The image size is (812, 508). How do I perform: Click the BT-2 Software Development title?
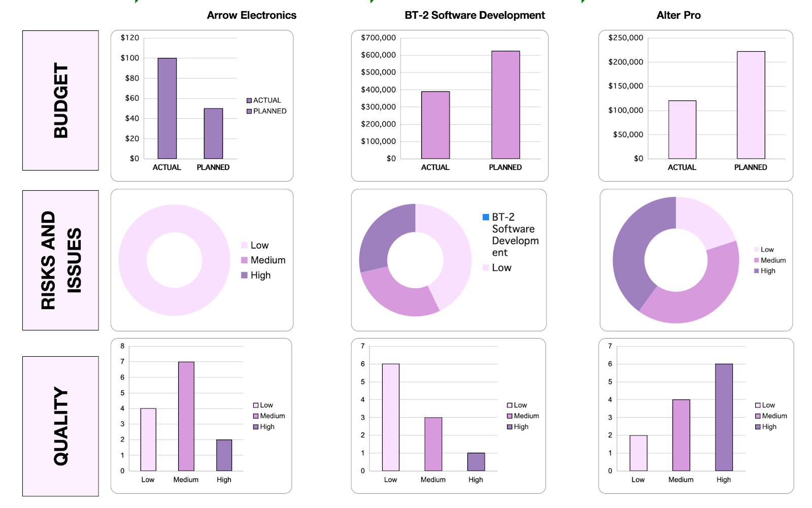coord(475,15)
